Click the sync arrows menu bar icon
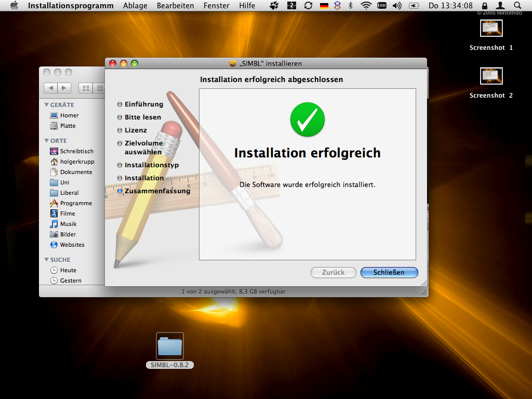 coord(308,5)
